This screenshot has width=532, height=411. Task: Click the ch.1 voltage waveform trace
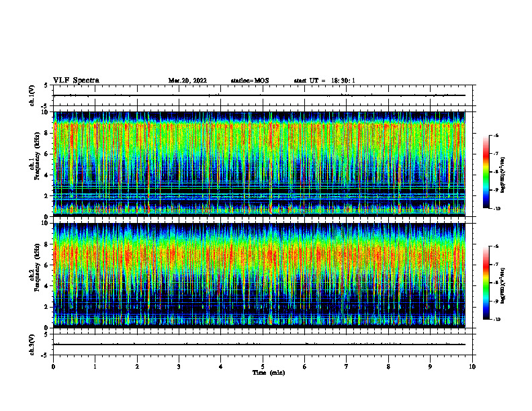point(259,95)
